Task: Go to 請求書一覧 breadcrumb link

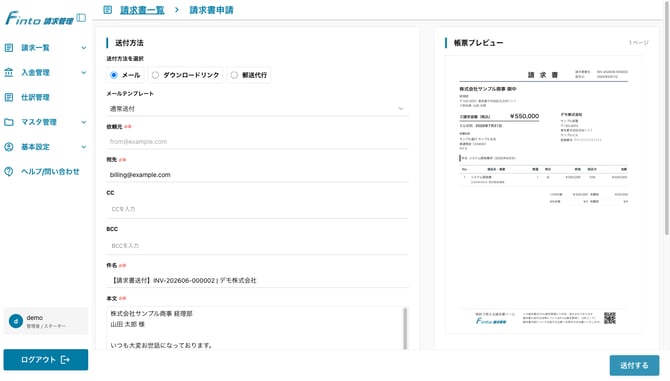Action: pos(142,10)
